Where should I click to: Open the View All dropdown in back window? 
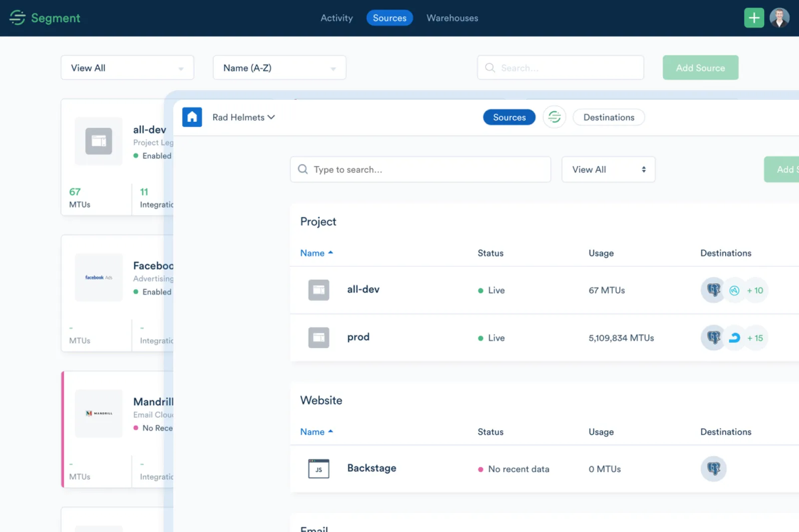click(127, 67)
